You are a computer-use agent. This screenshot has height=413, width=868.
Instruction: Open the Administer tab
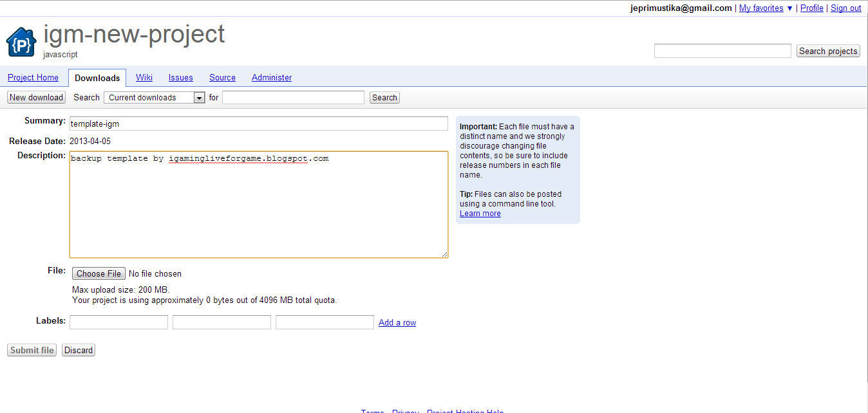pyautogui.click(x=272, y=77)
